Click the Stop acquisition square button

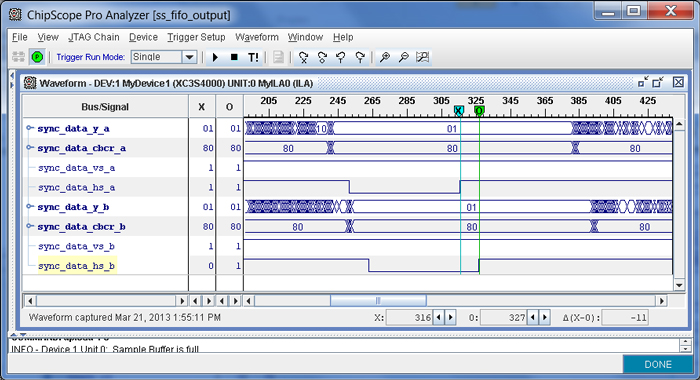pyautogui.click(x=234, y=57)
